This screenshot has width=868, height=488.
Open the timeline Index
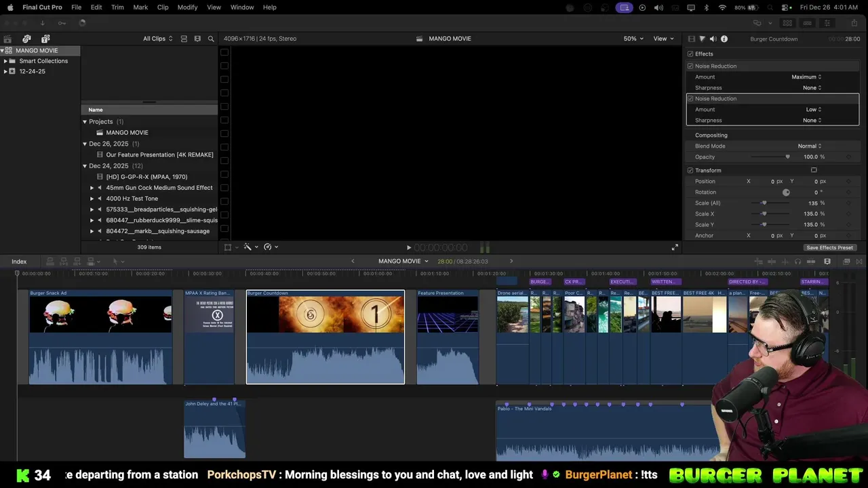pos(19,261)
